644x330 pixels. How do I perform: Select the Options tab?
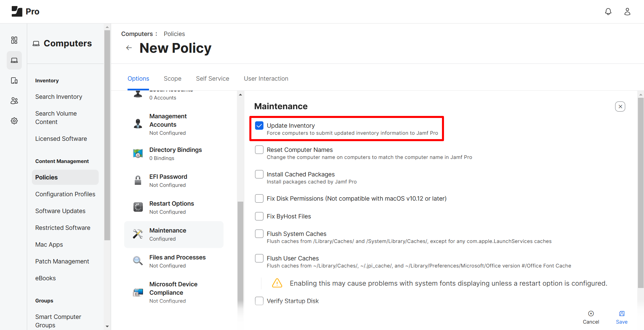coord(138,79)
